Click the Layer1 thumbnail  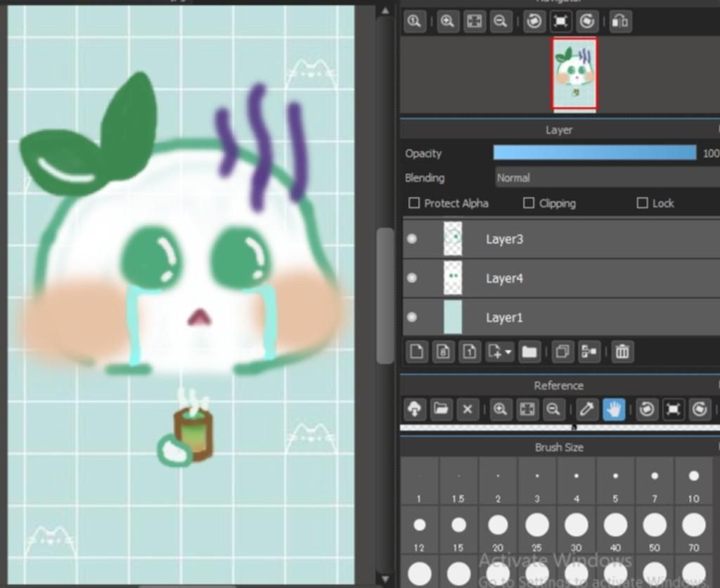click(x=453, y=317)
